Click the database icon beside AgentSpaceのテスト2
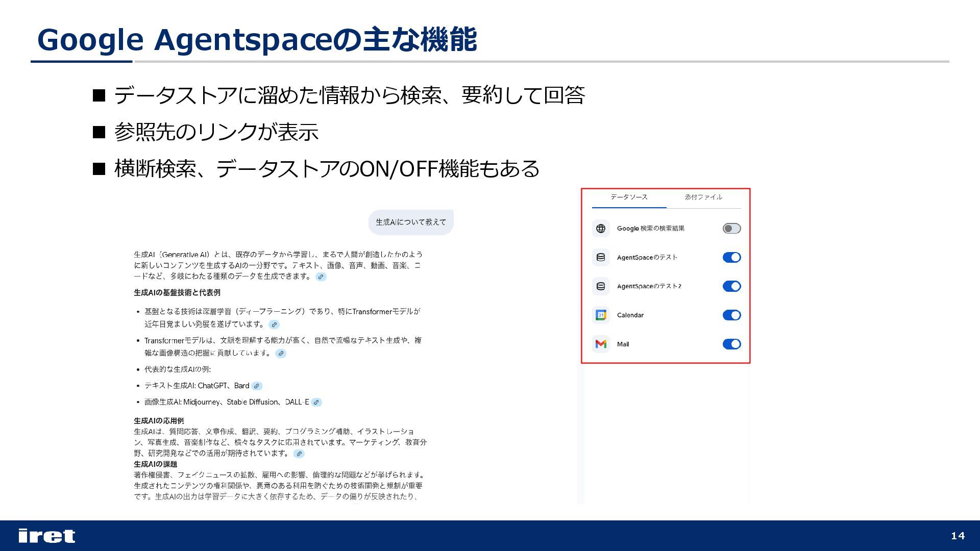The height and width of the screenshot is (551, 980). [x=601, y=286]
